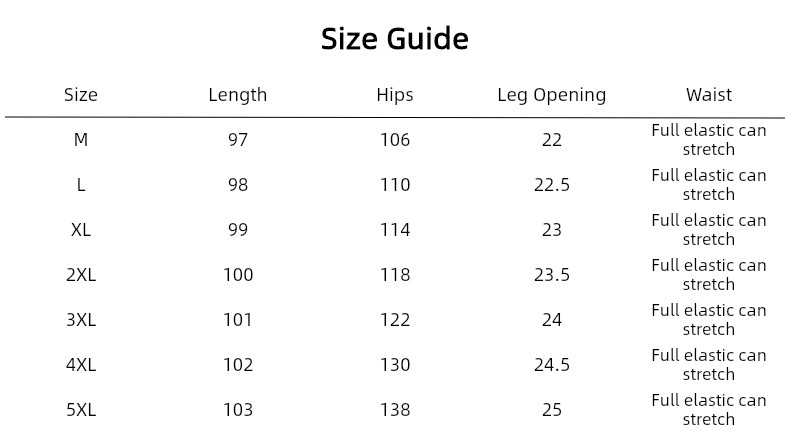Select the Size column header
The width and height of the screenshot is (790, 445).
(81, 95)
